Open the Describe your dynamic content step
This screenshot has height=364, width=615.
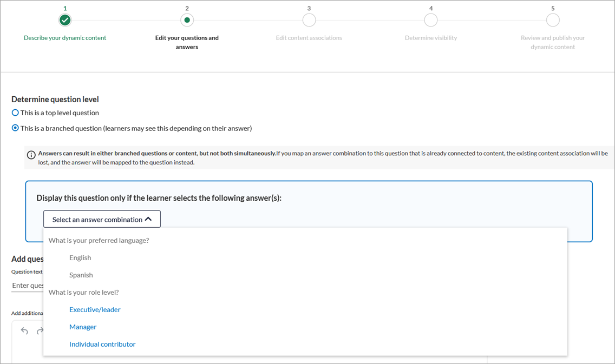point(64,38)
